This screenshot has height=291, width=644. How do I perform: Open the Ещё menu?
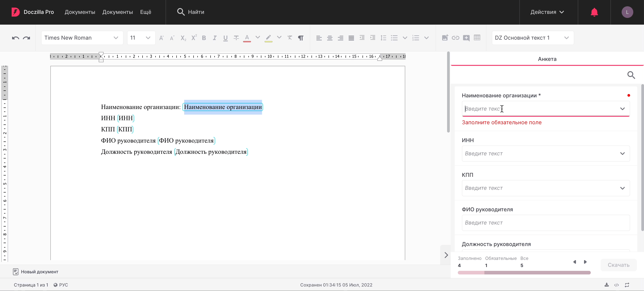145,12
